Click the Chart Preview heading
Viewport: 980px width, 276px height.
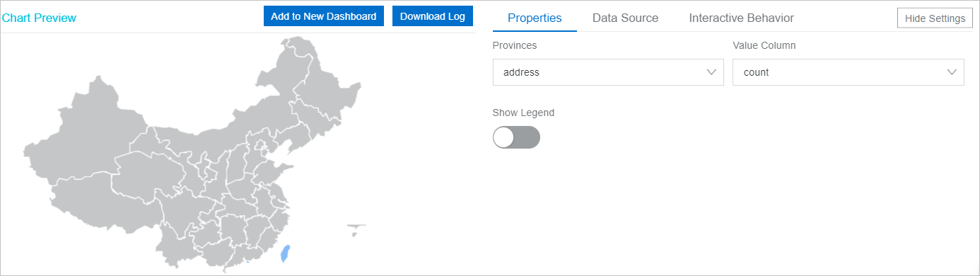[x=38, y=18]
